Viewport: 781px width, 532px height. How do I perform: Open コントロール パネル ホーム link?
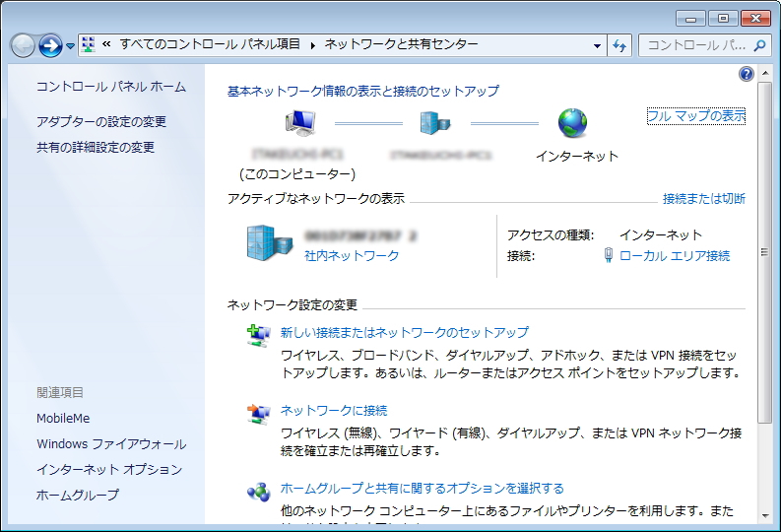click(111, 87)
